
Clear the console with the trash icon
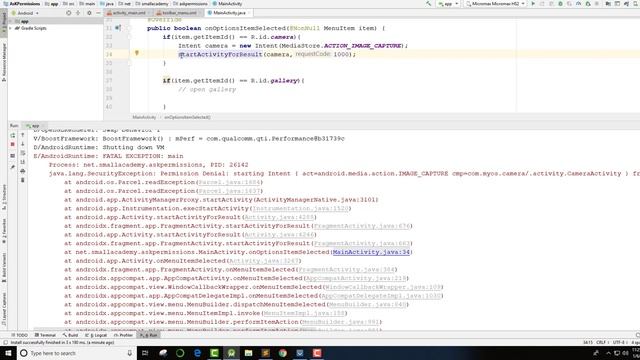[x=22, y=180]
